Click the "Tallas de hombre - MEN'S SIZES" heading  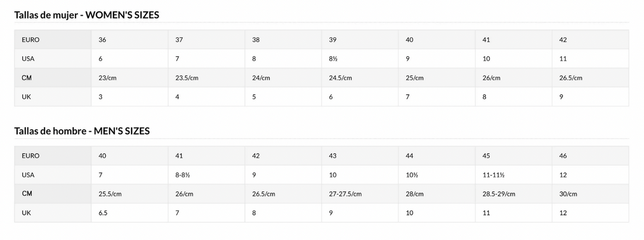click(x=82, y=131)
